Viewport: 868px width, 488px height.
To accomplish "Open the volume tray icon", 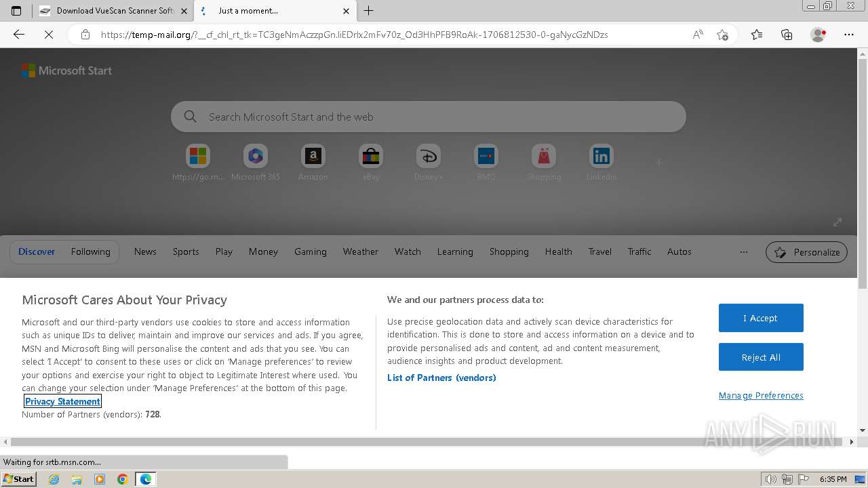I will pos(771,479).
